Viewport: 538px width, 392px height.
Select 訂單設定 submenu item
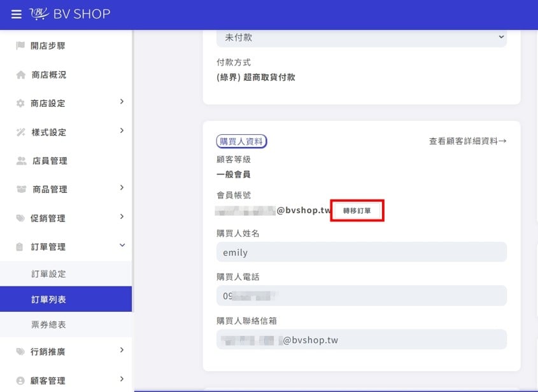pyautogui.click(x=66, y=274)
